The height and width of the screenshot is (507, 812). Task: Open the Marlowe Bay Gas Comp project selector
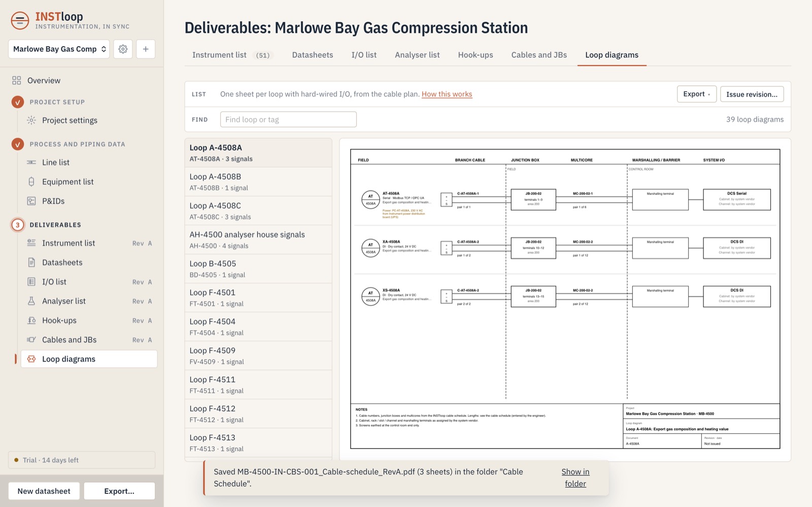59,49
